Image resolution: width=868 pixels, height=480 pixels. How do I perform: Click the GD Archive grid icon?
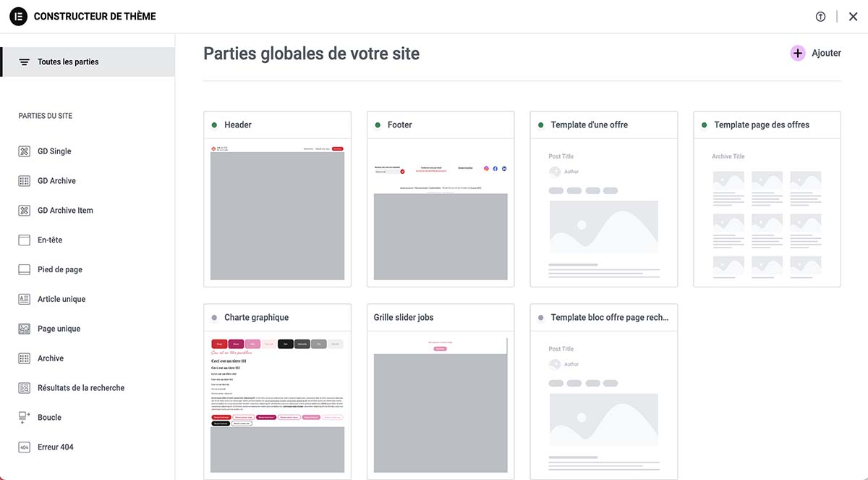point(24,181)
